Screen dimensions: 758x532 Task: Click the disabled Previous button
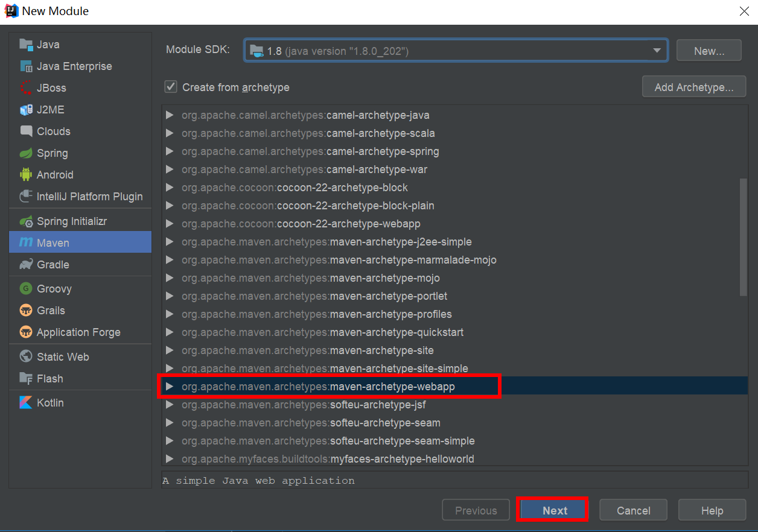pyautogui.click(x=476, y=510)
